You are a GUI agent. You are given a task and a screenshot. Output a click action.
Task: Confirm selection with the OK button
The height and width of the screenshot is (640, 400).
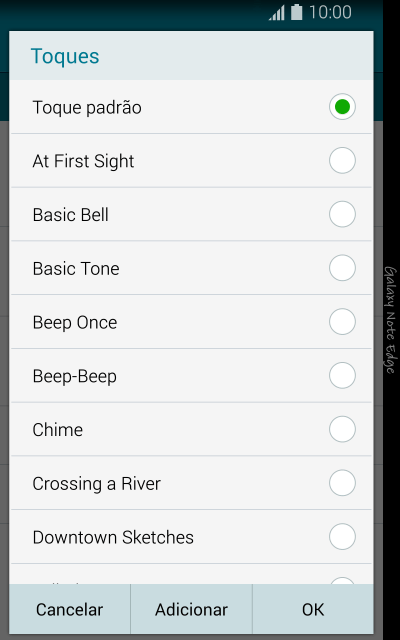click(x=313, y=609)
